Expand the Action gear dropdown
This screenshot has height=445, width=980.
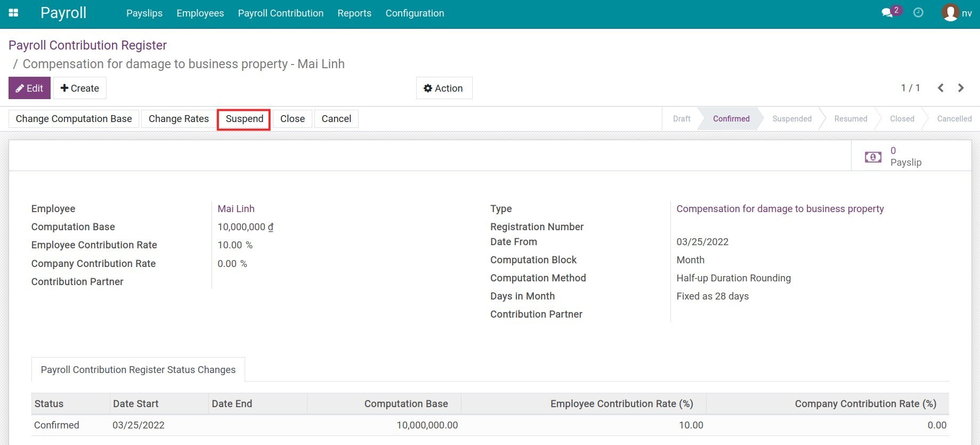pos(443,88)
